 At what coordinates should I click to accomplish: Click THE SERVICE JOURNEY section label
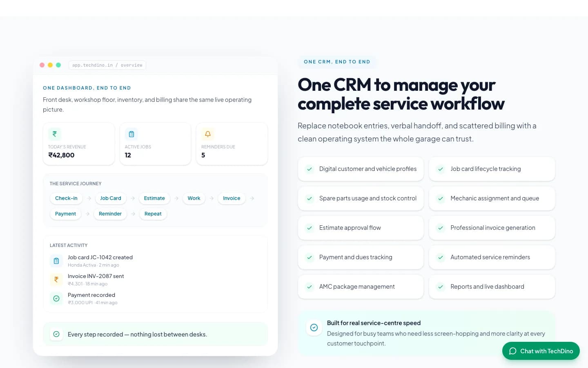click(76, 184)
